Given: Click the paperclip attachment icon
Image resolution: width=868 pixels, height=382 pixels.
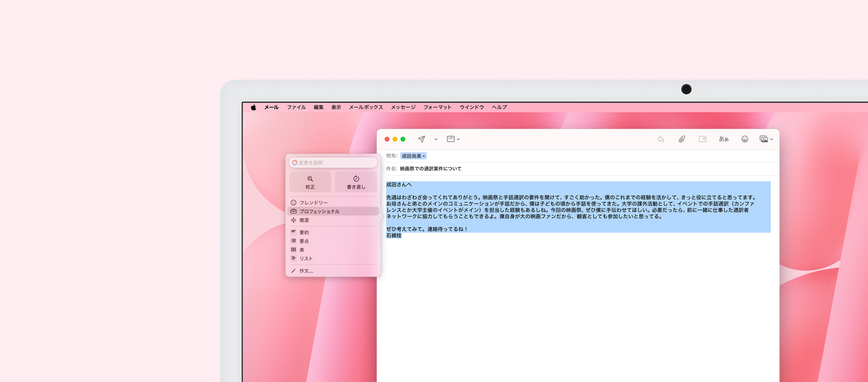Looking at the screenshot, I should [681, 139].
